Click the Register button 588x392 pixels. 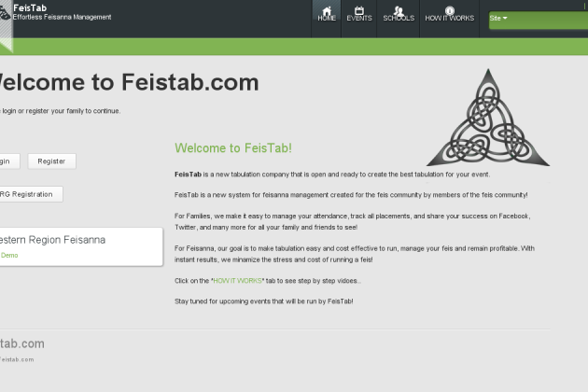tap(51, 161)
